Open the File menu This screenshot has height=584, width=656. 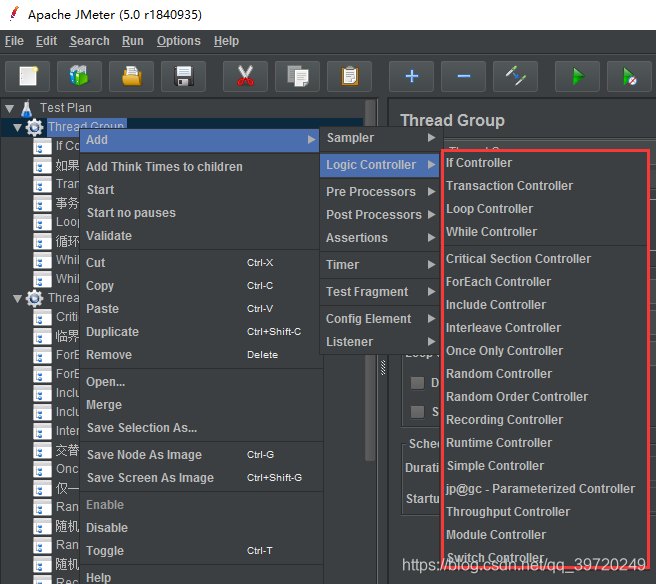point(14,41)
